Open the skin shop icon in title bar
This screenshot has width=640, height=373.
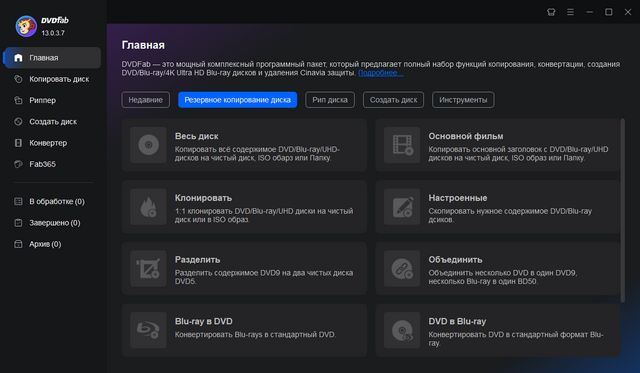click(551, 12)
